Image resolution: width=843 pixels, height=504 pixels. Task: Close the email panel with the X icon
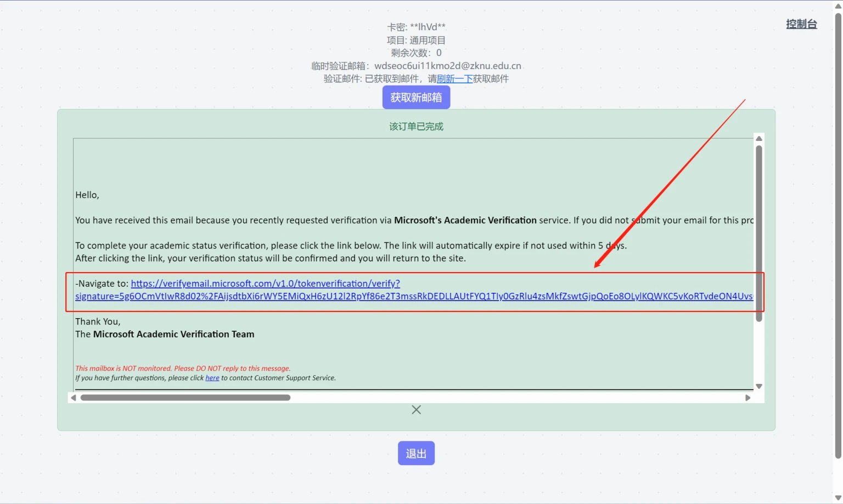coord(416,410)
